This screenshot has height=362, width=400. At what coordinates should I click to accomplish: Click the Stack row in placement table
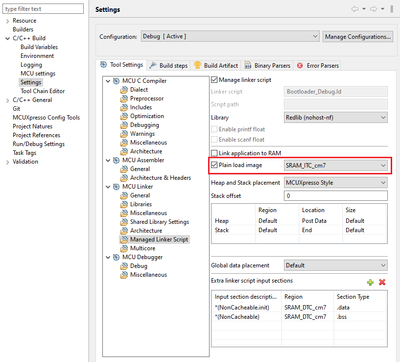[299, 230]
